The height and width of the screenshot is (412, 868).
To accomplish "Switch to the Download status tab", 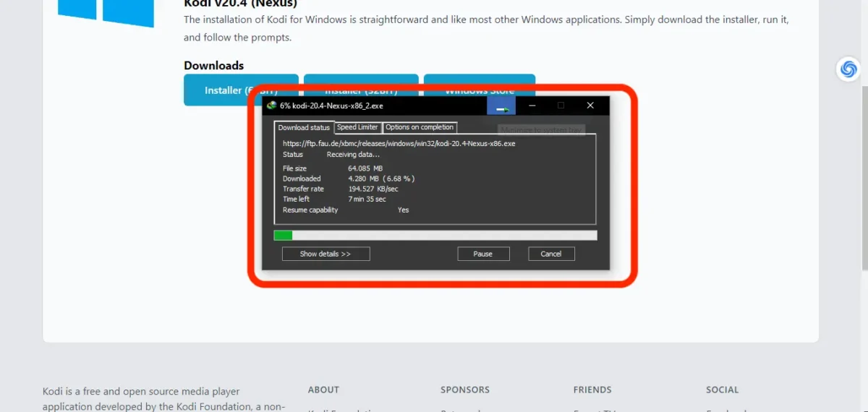I will [x=304, y=128].
